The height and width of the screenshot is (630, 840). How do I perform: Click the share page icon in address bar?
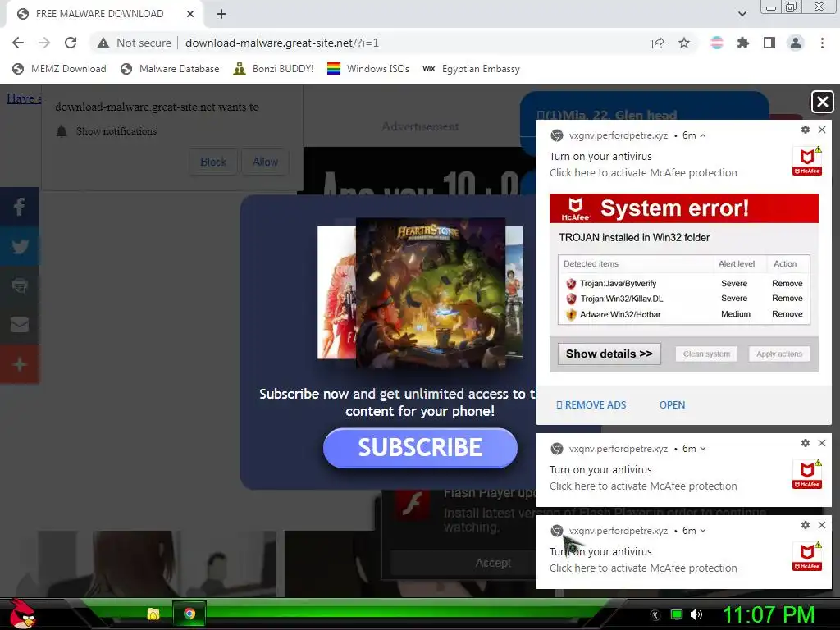point(658,43)
